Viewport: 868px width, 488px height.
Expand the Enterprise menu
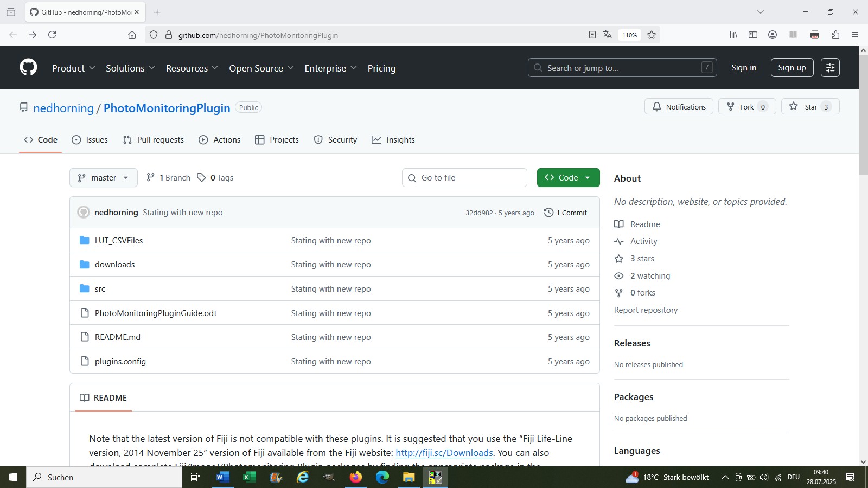[x=331, y=68]
